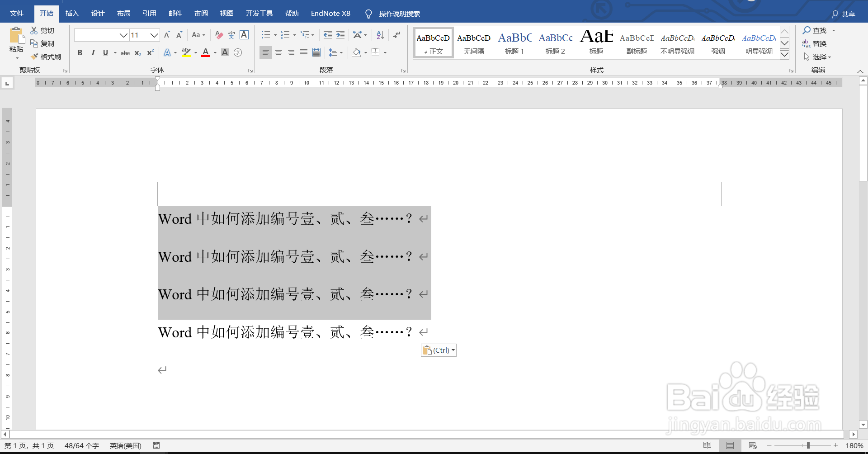Viewport: 868px width, 454px height.
Task: Open phonetic guide (wén) tool
Action: pyautogui.click(x=231, y=35)
